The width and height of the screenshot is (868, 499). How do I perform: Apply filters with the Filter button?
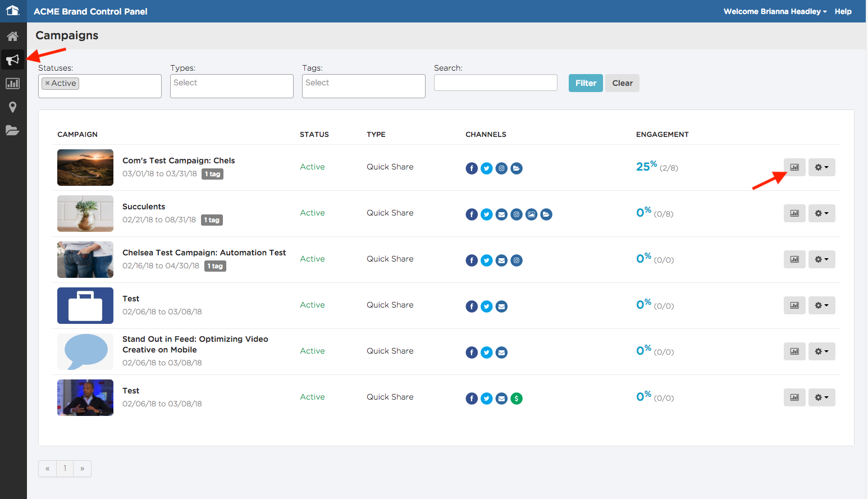click(586, 83)
